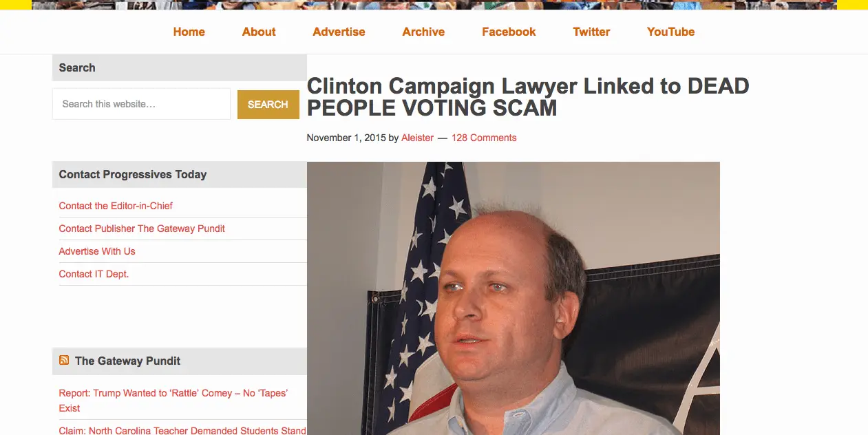868x435 pixels.
Task: Open the Archive navigation link
Action: coord(423,32)
